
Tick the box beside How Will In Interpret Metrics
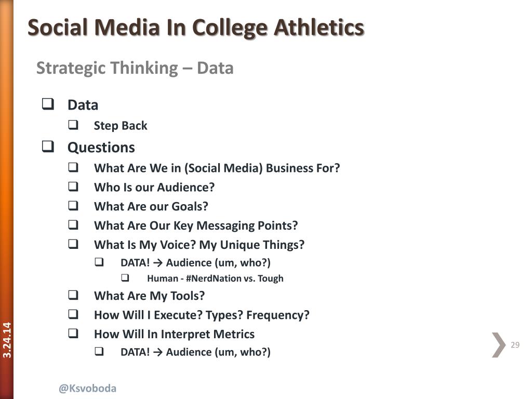pos(73,333)
